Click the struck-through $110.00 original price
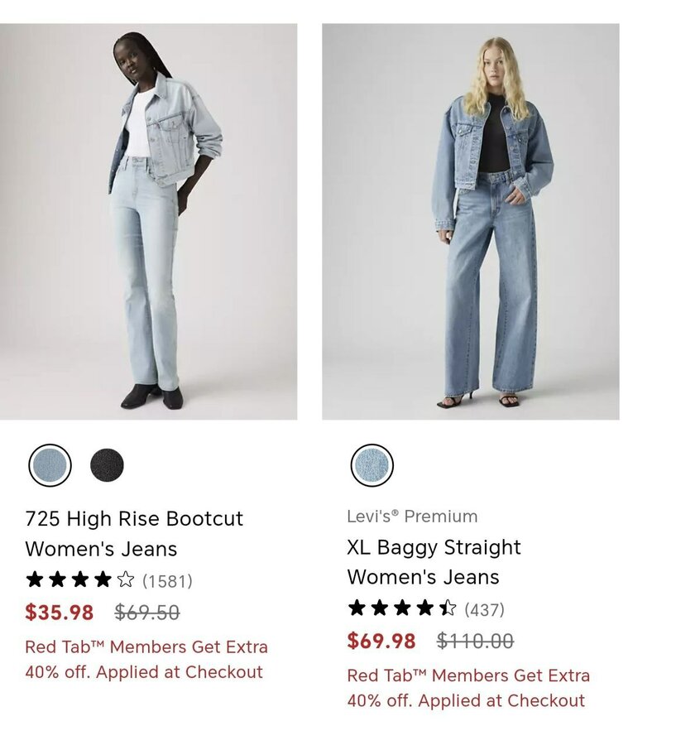700x745 pixels. click(x=476, y=641)
